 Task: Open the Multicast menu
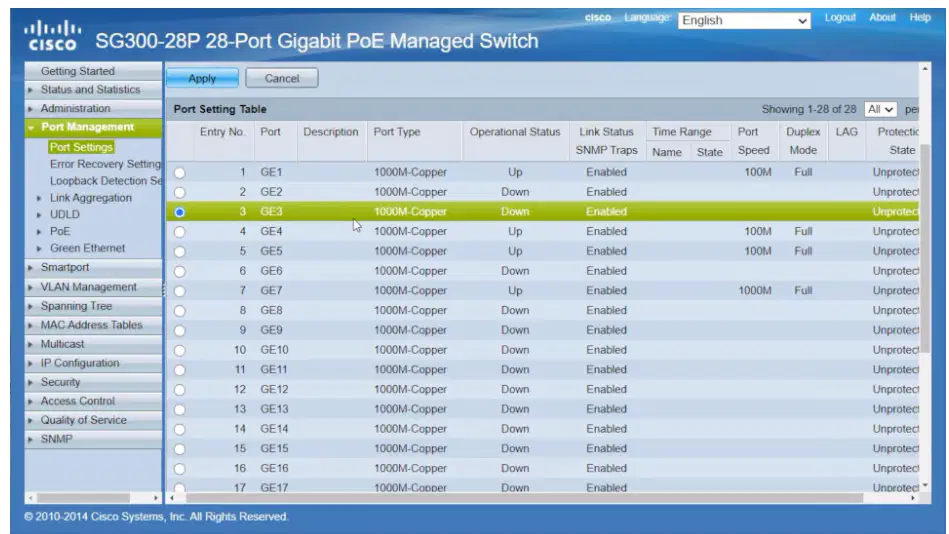tap(62, 344)
